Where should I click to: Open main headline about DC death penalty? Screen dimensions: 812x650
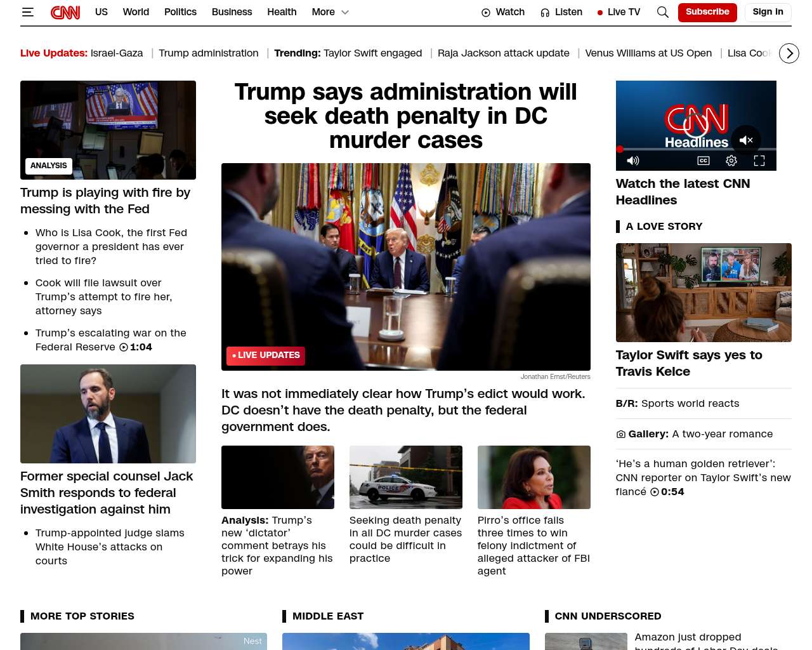pyautogui.click(x=406, y=116)
